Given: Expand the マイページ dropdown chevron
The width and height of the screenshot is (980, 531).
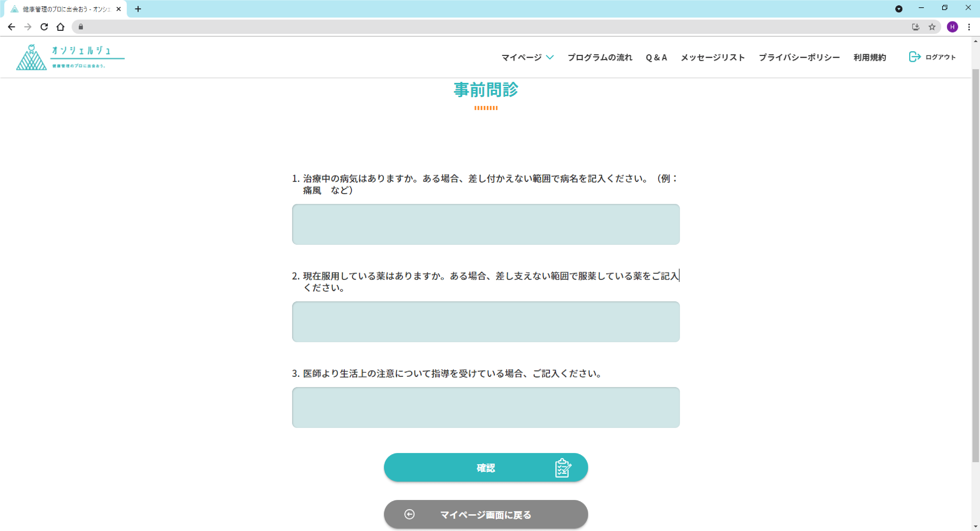Looking at the screenshot, I should click(x=550, y=57).
